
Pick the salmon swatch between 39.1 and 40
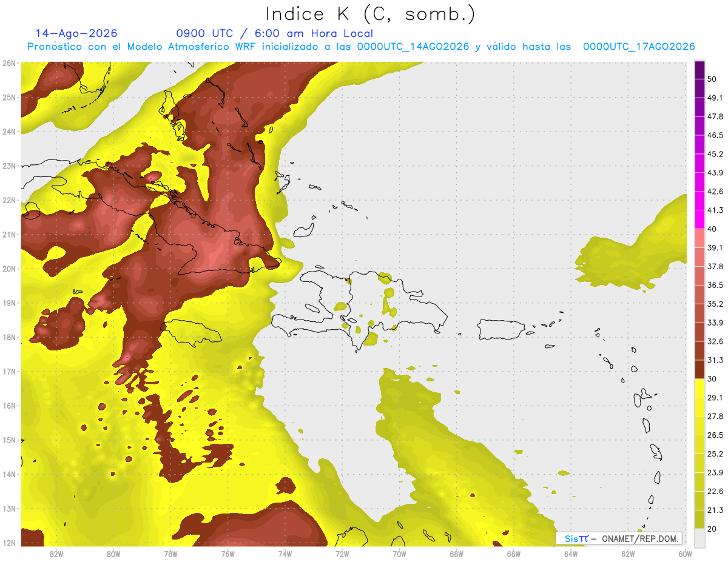click(699, 238)
